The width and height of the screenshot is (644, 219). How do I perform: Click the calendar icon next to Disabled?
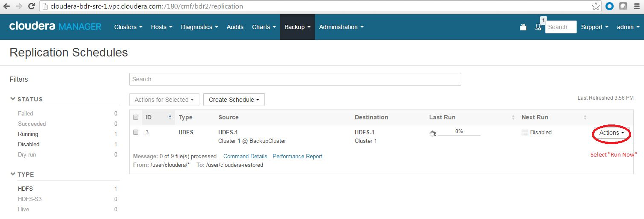525,133
